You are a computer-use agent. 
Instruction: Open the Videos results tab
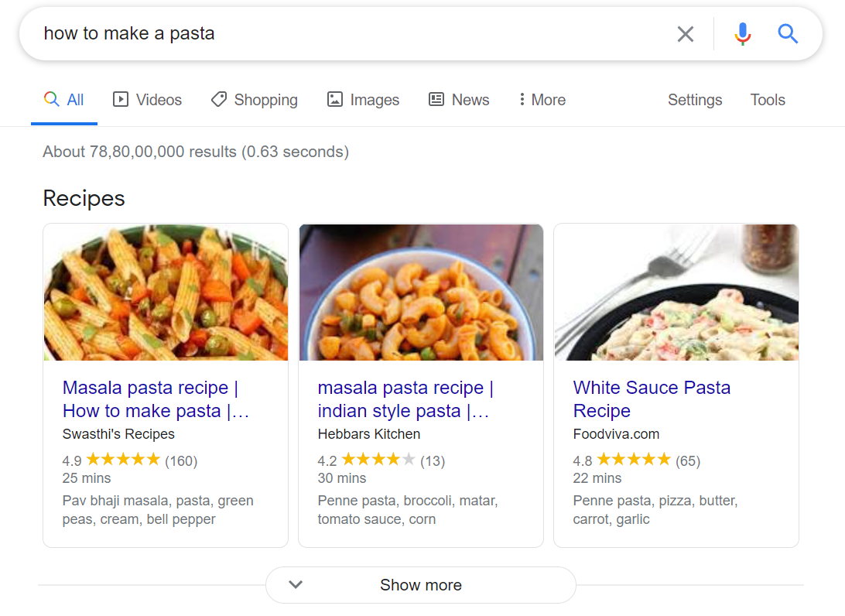pos(147,100)
